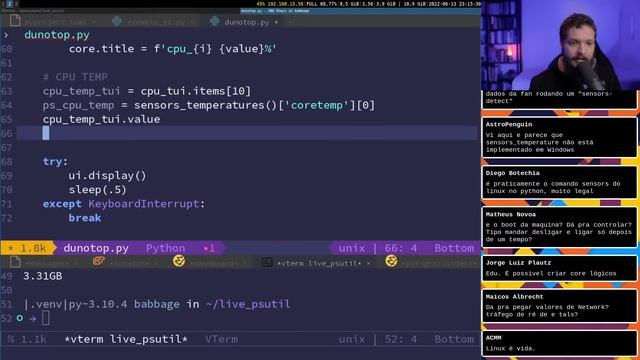Image resolution: width=640 pixels, height=360 pixels.
Task: Click *vterm live_psutil* name in bottom modeline
Action: point(126,339)
